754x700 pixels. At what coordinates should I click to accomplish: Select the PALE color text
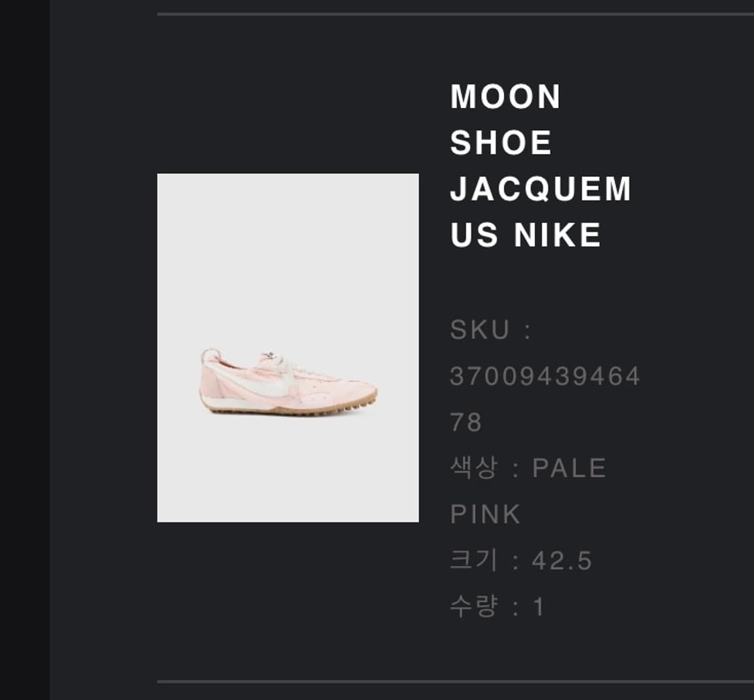click(x=569, y=468)
